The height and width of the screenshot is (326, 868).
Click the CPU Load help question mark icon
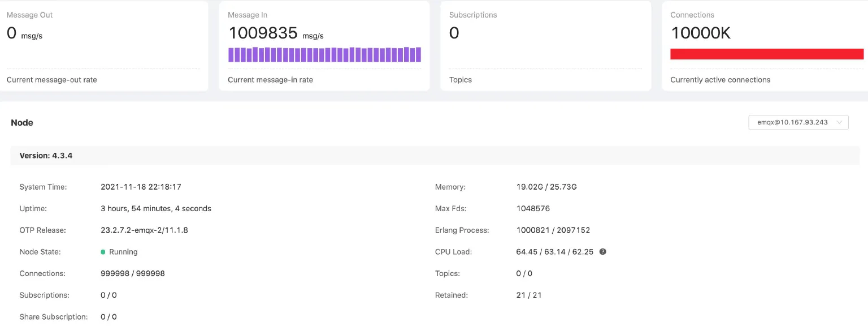[602, 251]
